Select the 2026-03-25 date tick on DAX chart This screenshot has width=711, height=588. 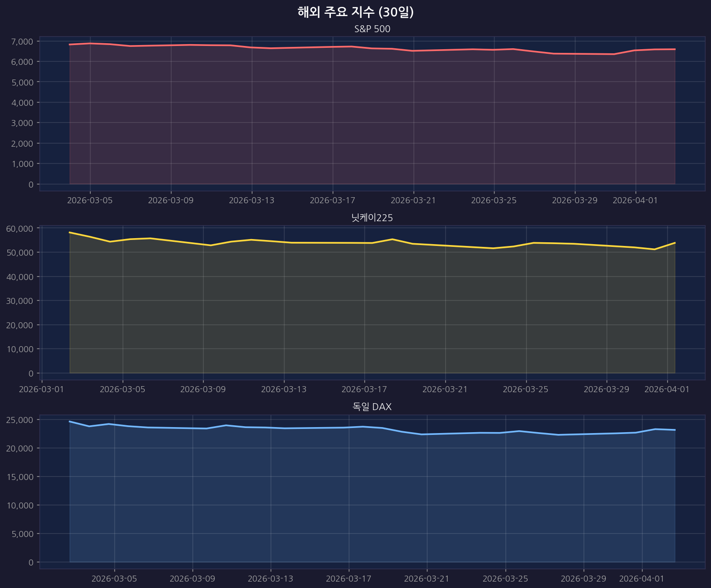[506, 578]
